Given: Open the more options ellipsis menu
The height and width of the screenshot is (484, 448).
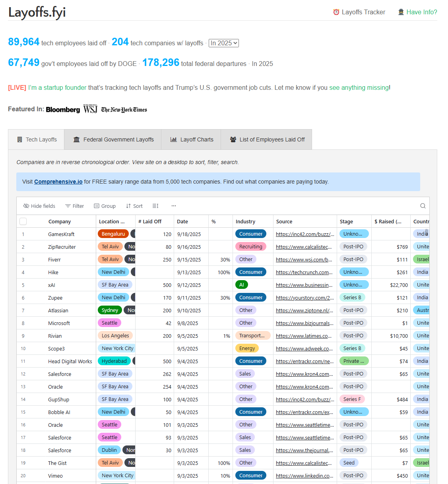Looking at the screenshot, I should click(x=174, y=206).
